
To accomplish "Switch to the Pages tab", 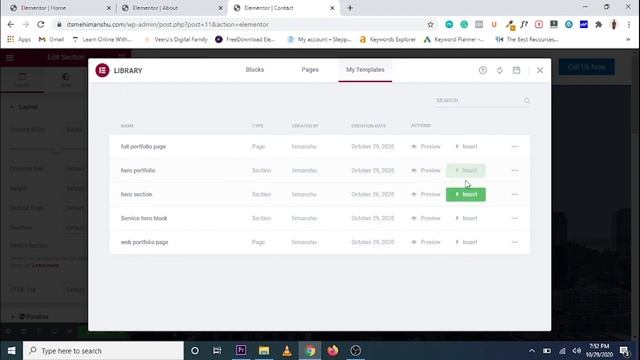I will click(310, 70).
